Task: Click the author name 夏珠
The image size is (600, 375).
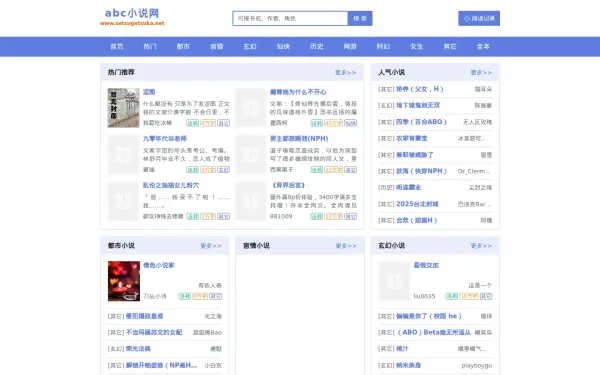Action: click(148, 170)
